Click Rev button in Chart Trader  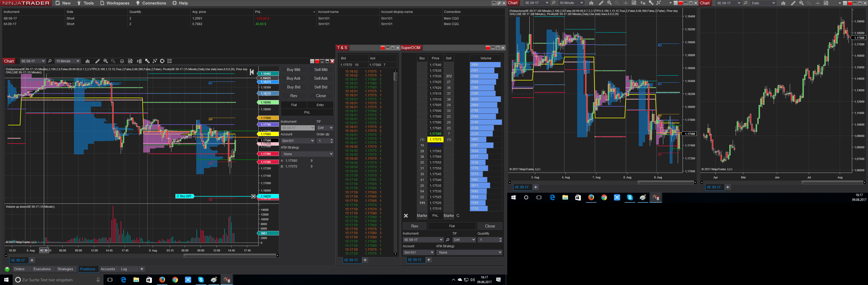point(293,96)
